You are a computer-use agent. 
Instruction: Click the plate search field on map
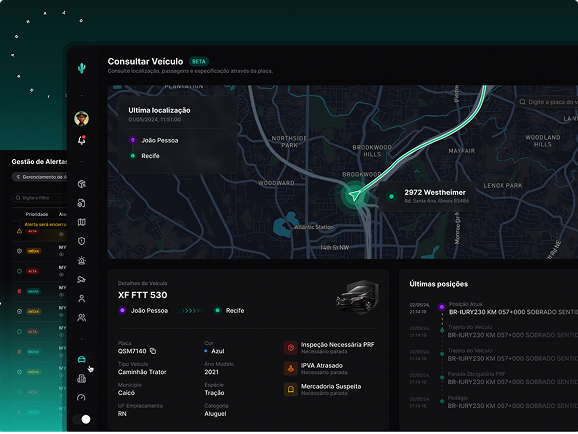[x=547, y=102]
